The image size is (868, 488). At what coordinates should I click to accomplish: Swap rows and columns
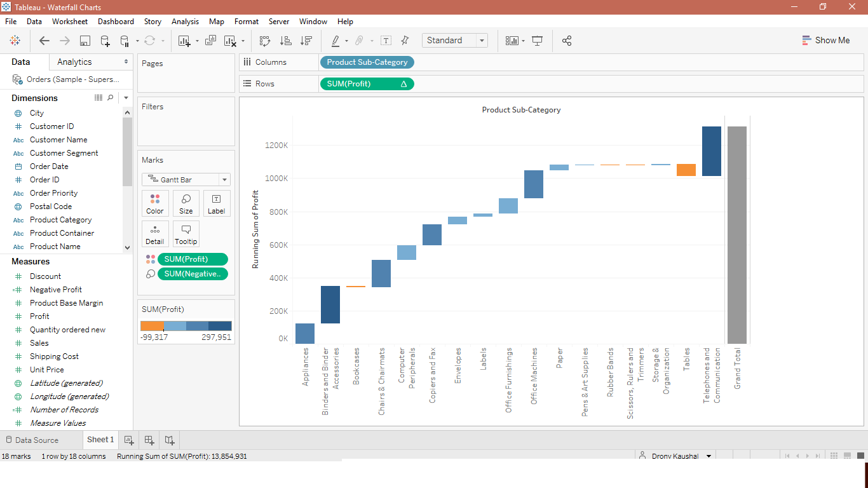(x=265, y=40)
